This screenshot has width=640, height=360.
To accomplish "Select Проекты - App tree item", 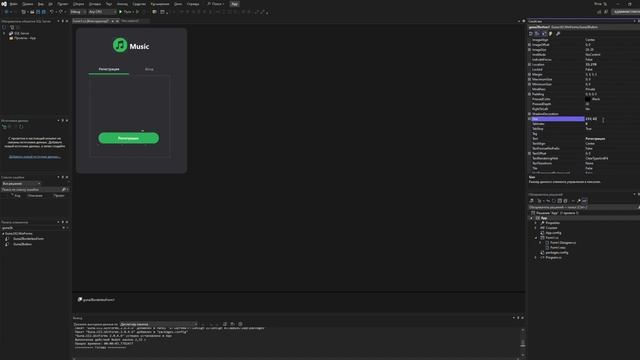I will click(25, 38).
